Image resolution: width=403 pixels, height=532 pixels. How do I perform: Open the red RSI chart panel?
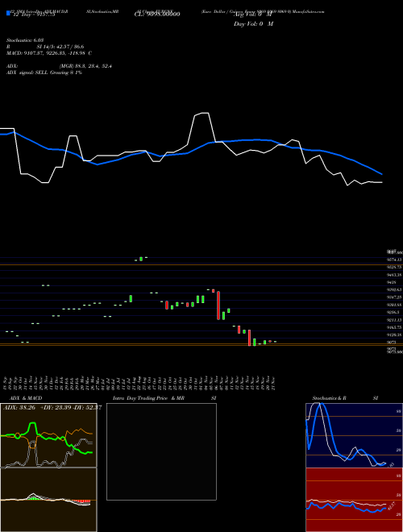click(354, 500)
